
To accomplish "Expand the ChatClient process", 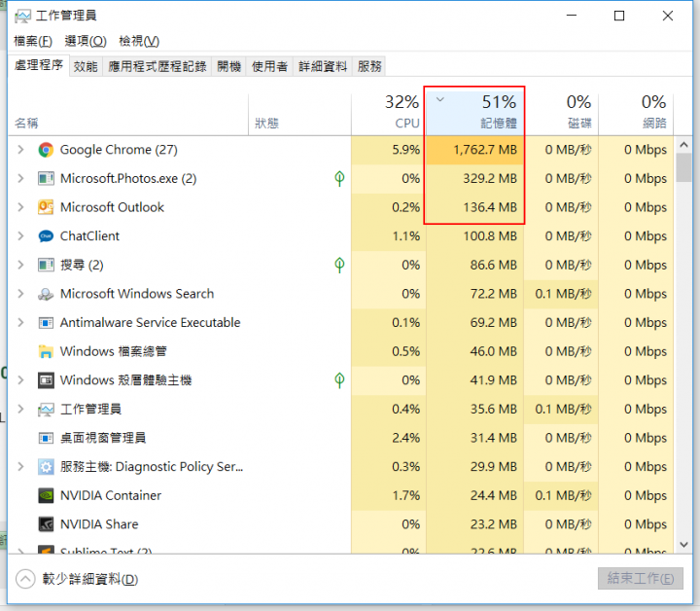I will [20, 236].
